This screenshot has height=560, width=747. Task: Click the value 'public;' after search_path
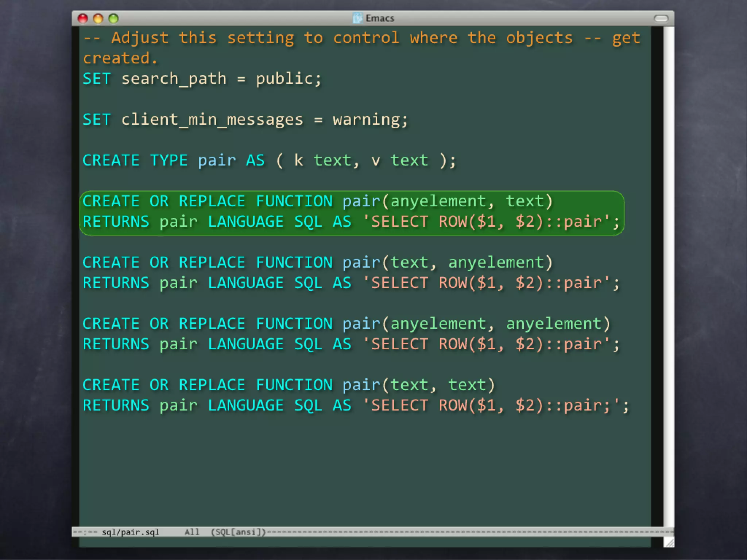(x=289, y=79)
